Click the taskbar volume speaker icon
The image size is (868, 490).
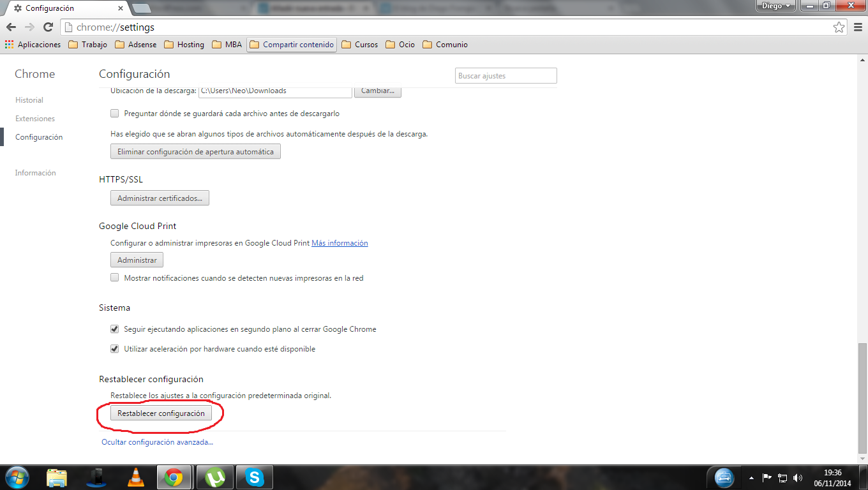797,477
